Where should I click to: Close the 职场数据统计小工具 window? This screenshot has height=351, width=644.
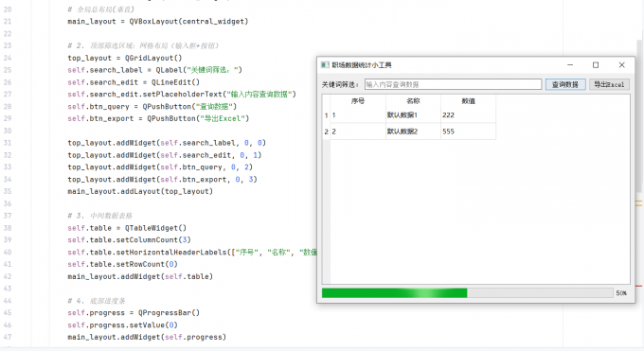coord(622,65)
